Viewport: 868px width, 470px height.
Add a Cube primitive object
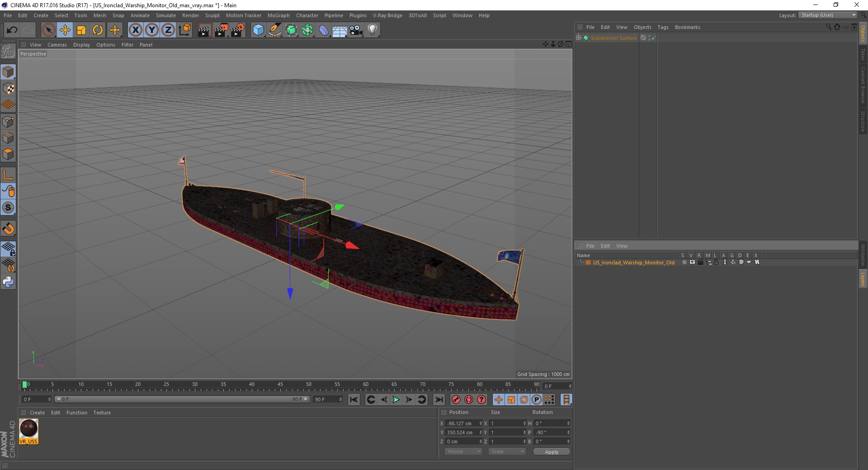click(x=258, y=30)
